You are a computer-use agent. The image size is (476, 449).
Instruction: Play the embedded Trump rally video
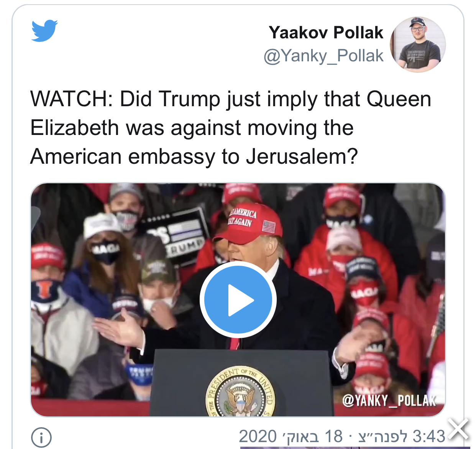point(238,299)
